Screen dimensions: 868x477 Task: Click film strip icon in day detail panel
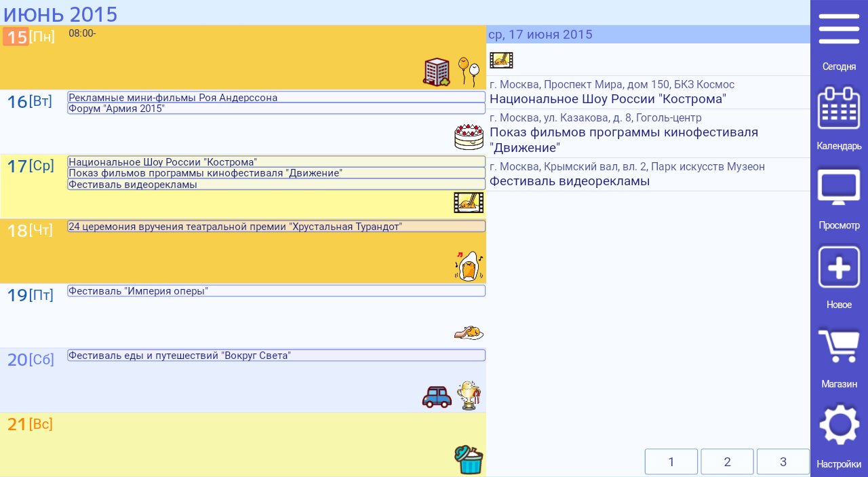click(x=501, y=60)
